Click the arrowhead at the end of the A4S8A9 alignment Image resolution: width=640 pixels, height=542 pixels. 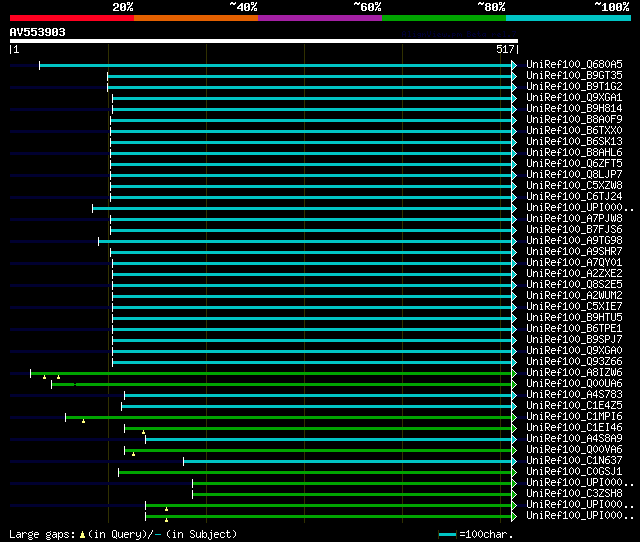(514, 439)
